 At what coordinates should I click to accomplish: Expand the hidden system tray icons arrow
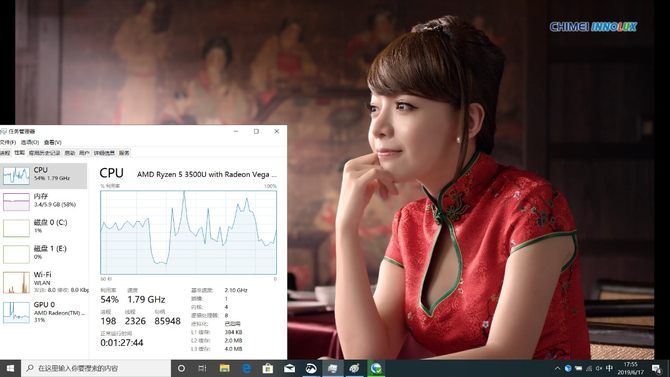coord(557,368)
